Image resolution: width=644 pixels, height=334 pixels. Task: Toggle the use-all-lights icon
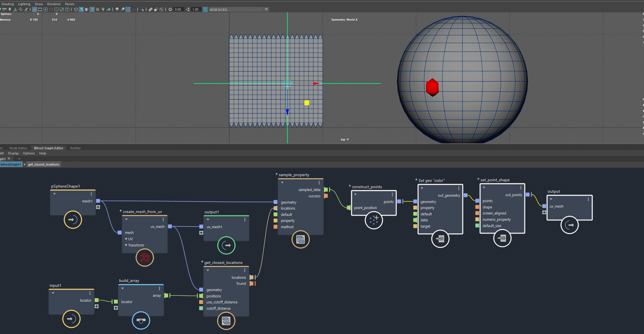[x=103, y=9]
